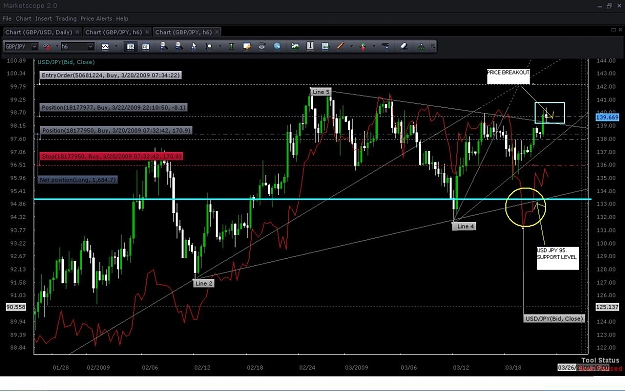Open the Help menu

pyautogui.click(x=122, y=19)
